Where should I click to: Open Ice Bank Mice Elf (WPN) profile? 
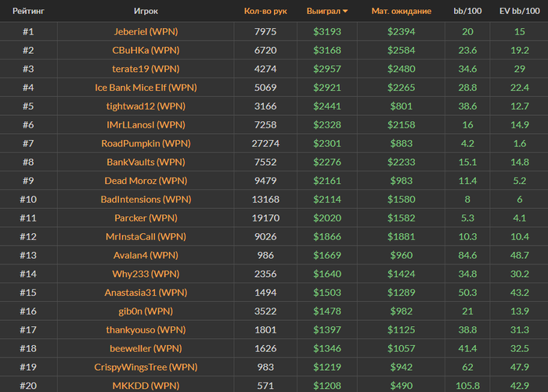tap(146, 88)
